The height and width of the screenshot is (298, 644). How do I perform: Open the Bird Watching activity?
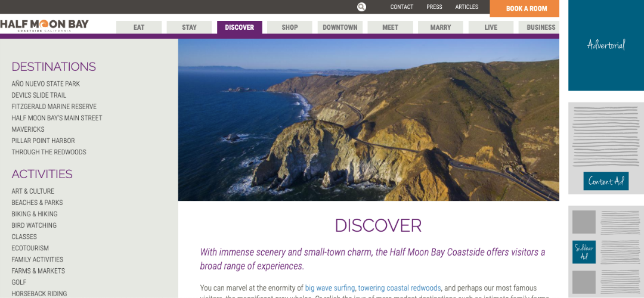point(34,225)
